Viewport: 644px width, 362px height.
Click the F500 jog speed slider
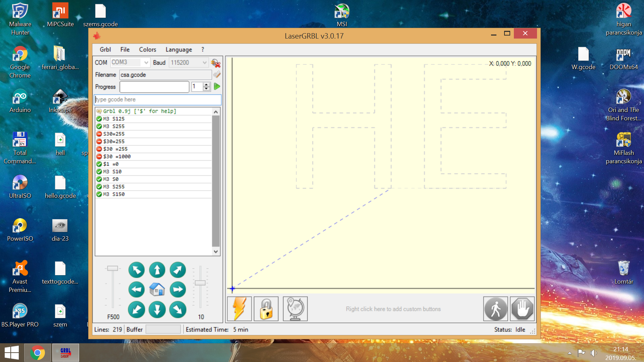click(x=113, y=268)
